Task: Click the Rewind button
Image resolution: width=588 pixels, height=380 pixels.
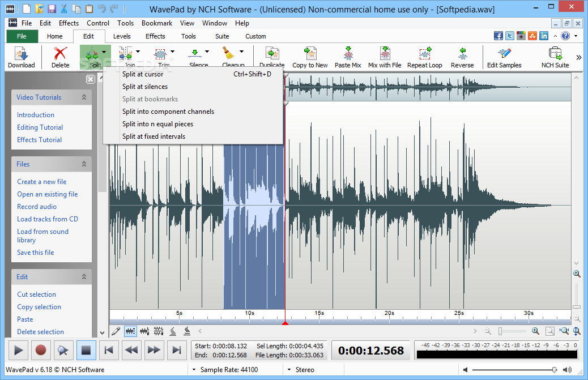Action: tap(131, 351)
